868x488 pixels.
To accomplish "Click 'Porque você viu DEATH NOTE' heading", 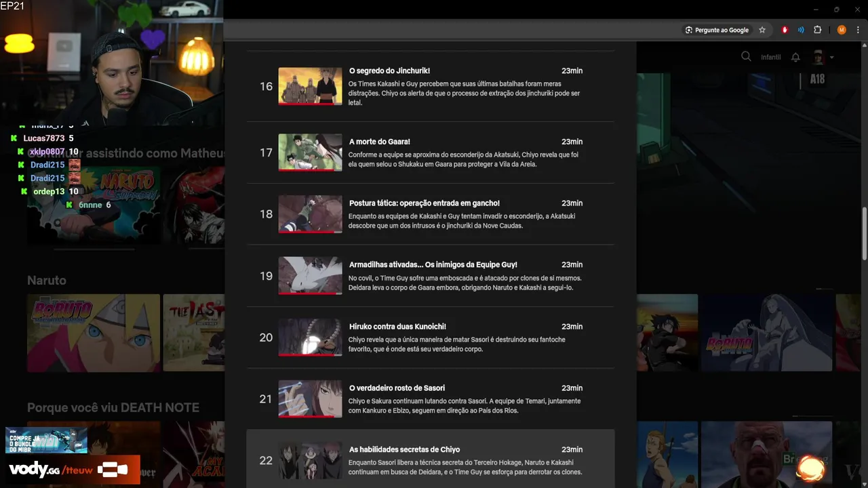I will tap(113, 407).
